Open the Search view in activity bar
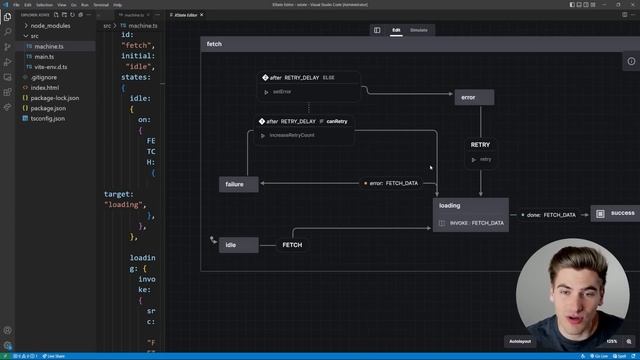Viewport: 640px width, 360px height. click(7, 32)
